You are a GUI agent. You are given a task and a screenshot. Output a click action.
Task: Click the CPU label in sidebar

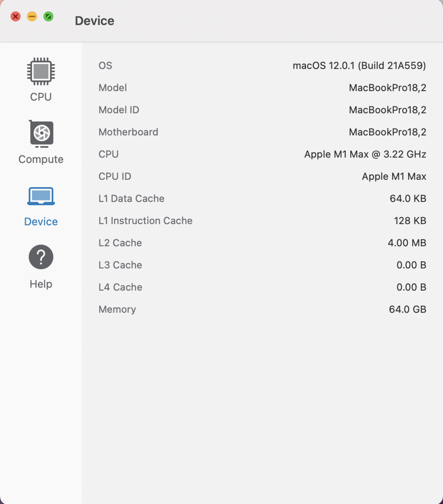click(x=41, y=97)
